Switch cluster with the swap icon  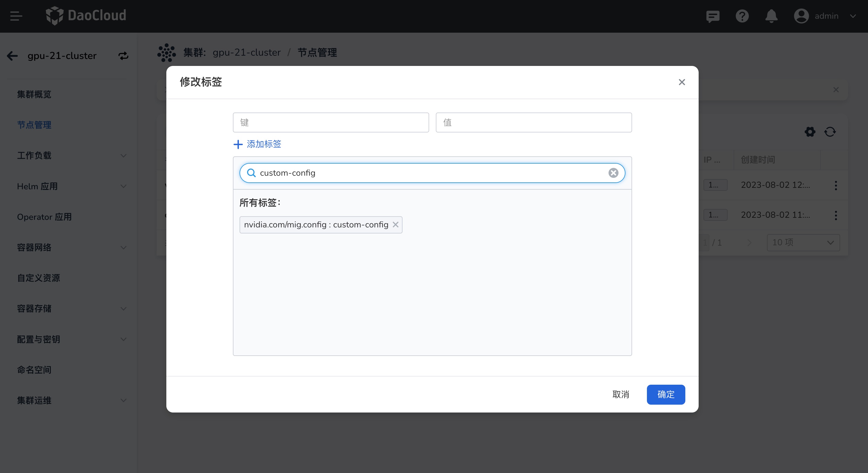[x=123, y=56]
